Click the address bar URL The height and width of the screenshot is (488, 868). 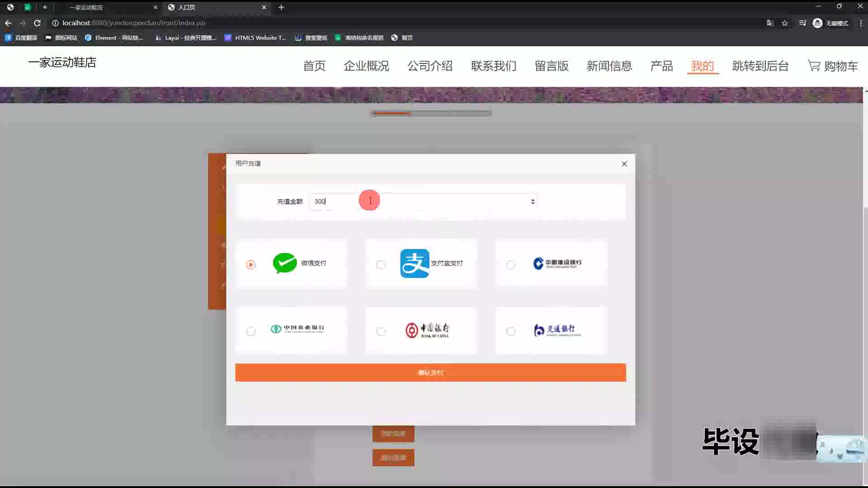(x=134, y=23)
